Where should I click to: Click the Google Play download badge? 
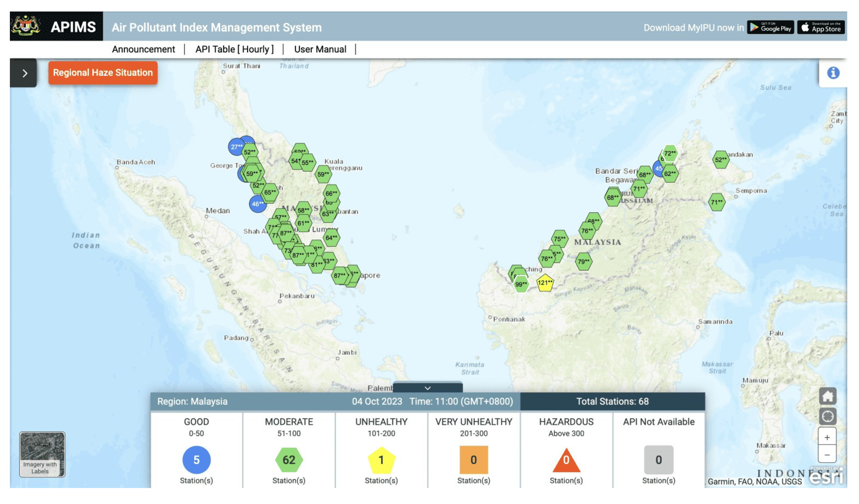click(770, 28)
